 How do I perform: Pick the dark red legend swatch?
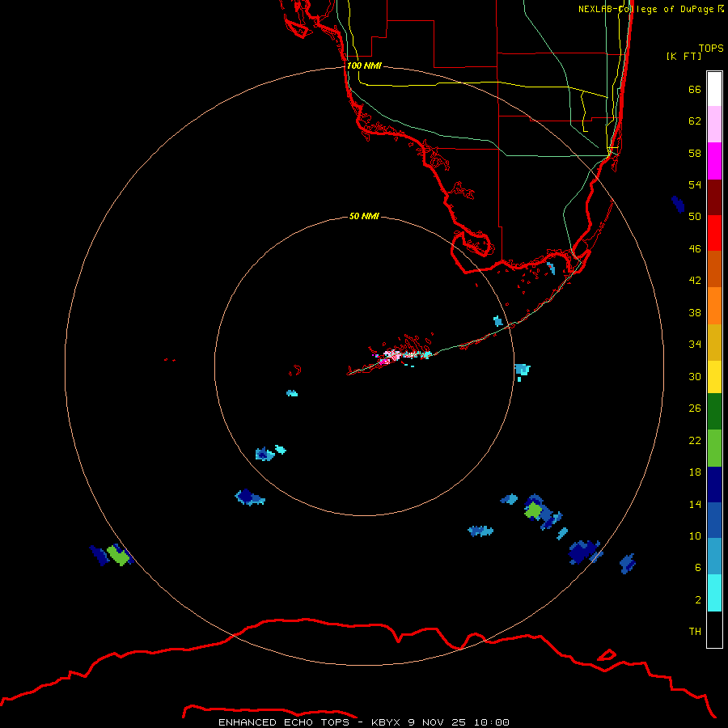pyautogui.click(x=714, y=197)
